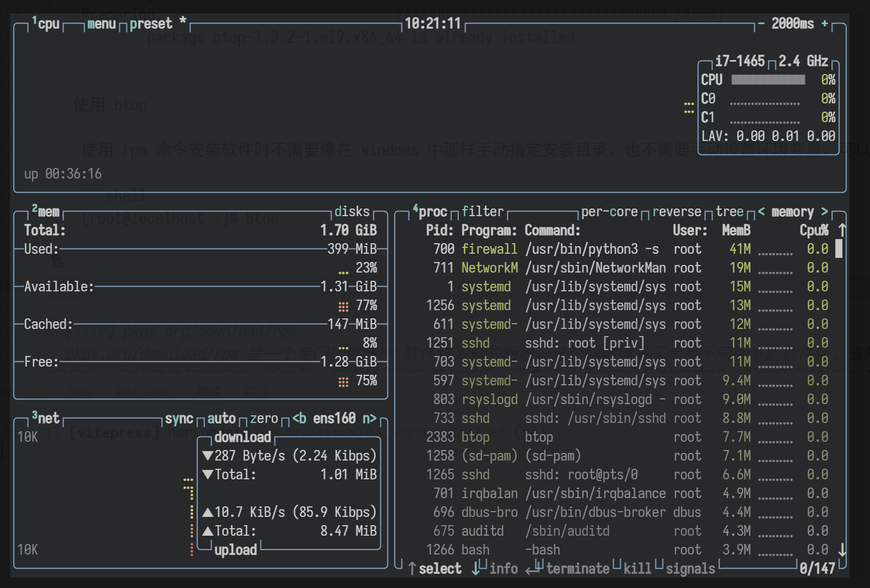Click the download speed 287 Byte/s line

(289, 456)
